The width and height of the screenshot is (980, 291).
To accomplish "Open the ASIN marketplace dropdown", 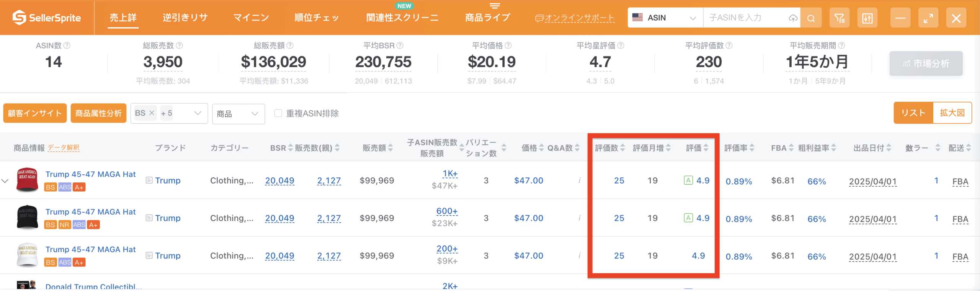I will point(665,18).
